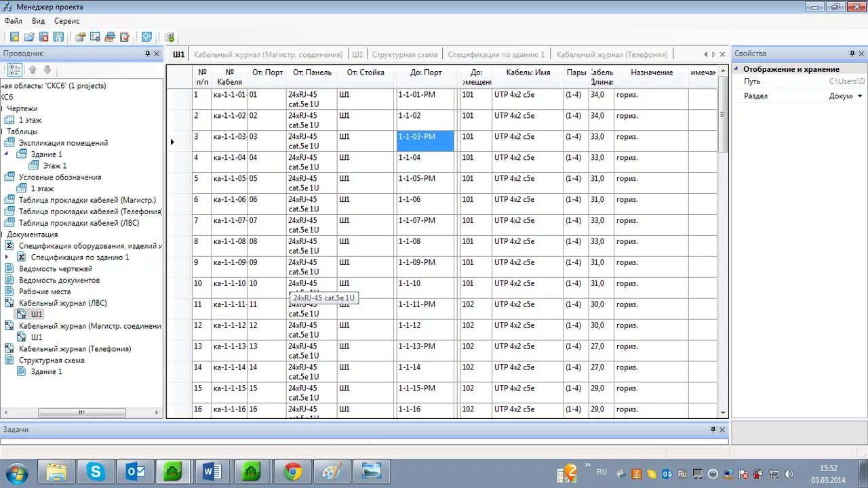Click the new project toolbar icon
Image resolution: width=868 pixels, height=488 pixels.
click(x=14, y=37)
